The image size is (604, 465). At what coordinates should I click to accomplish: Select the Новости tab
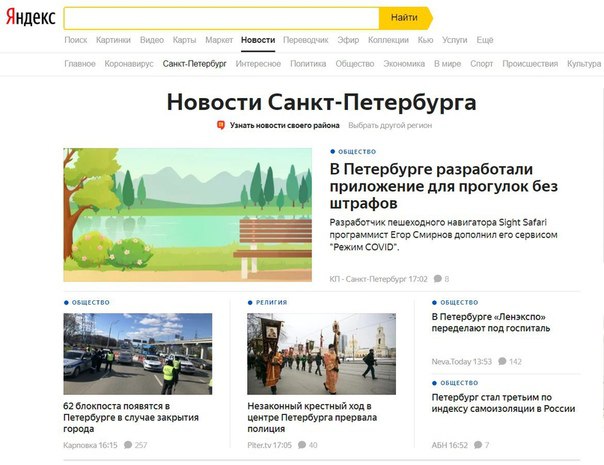(x=258, y=40)
